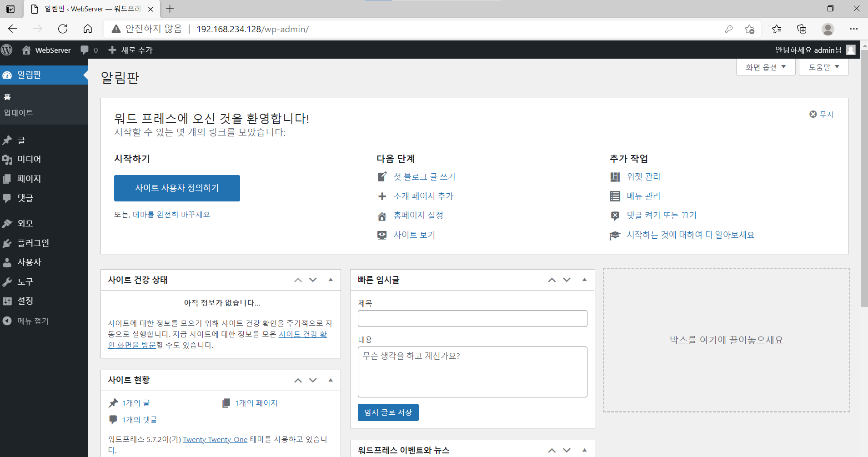
Task: Open the Twenty Twenty-One theme link
Action: [215, 440]
